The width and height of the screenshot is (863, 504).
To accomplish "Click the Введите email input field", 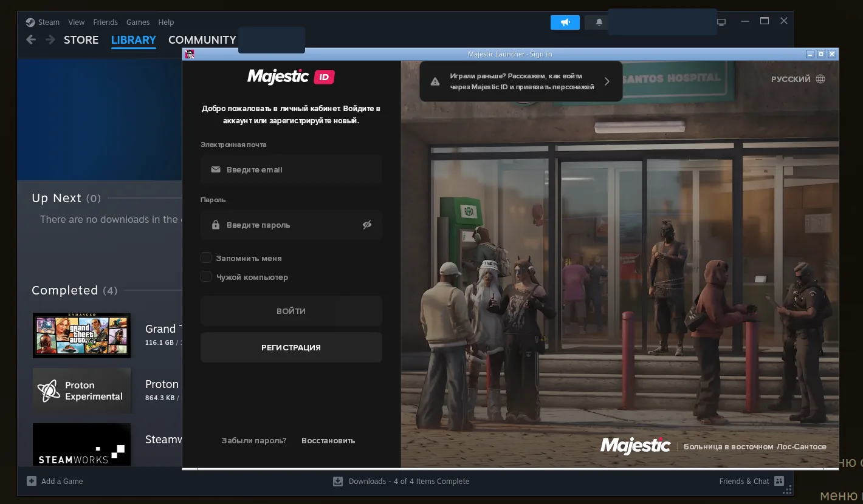I will 291,169.
